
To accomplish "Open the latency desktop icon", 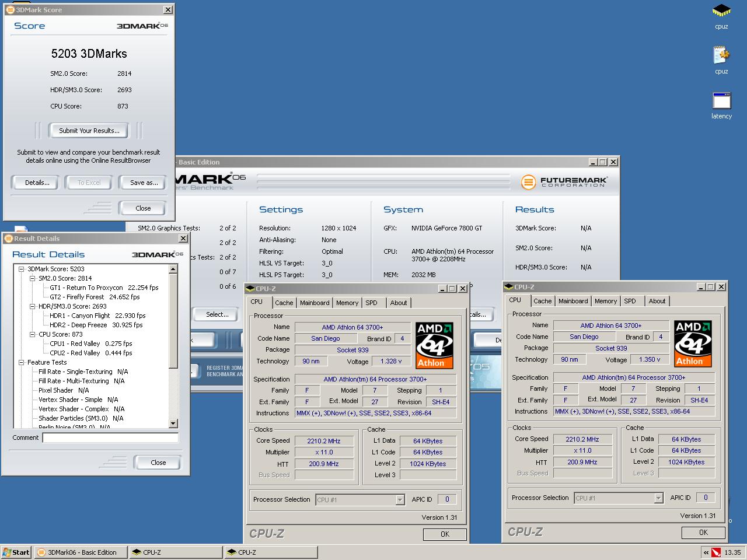I will pyautogui.click(x=721, y=100).
